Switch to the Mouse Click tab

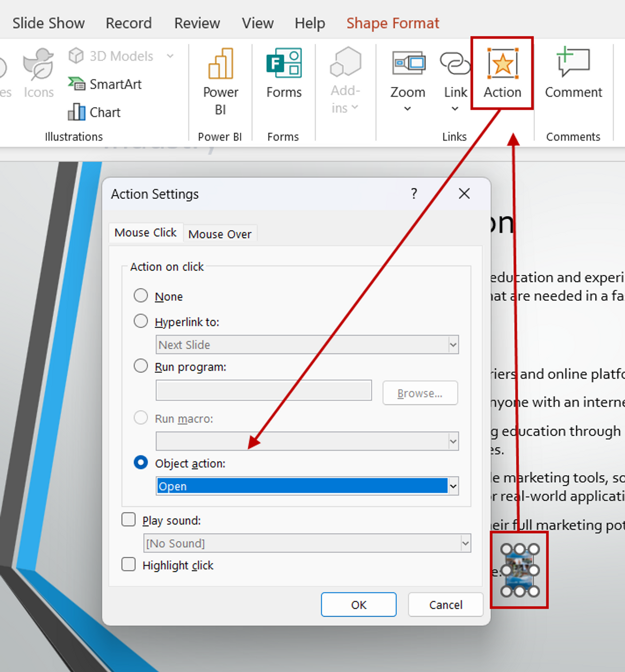(146, 233)
